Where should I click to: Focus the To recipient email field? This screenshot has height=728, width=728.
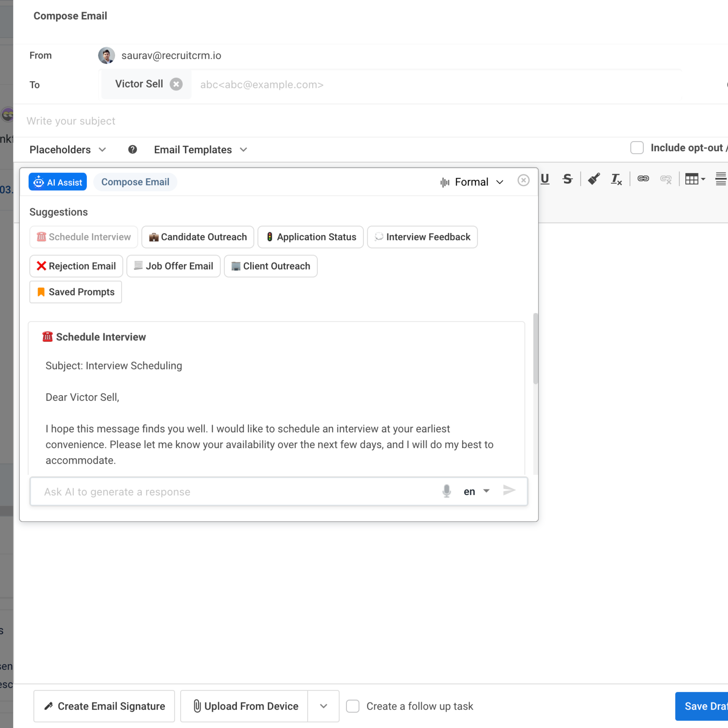point(437,85)
